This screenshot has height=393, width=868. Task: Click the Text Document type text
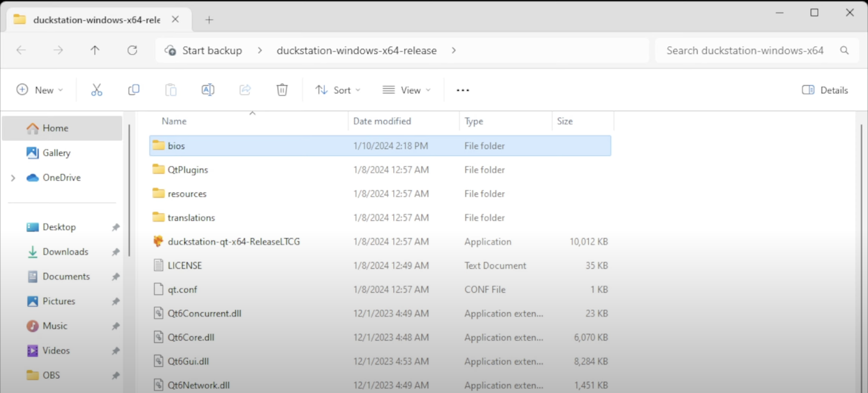495,265
